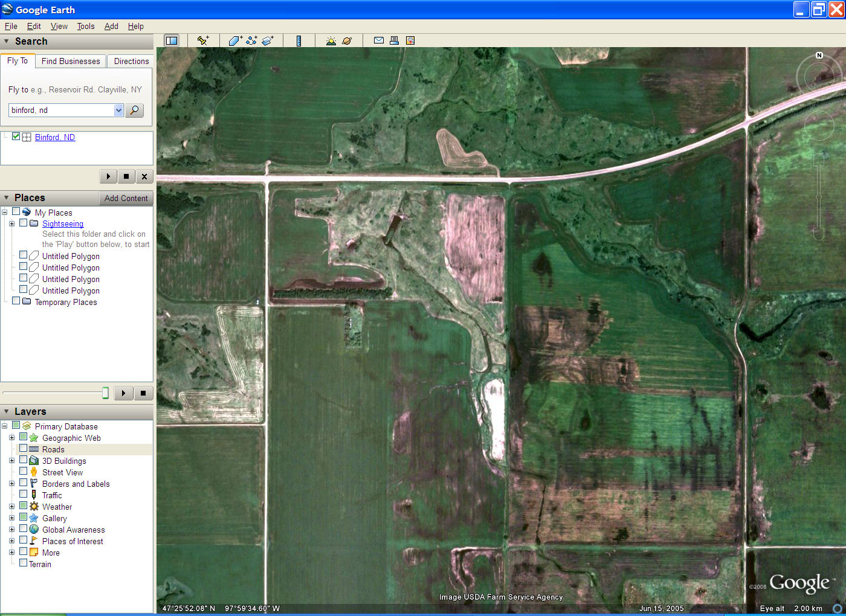Click the Traffic layer icon
This screenshot has width=846, height=616.
coord(34,495)
